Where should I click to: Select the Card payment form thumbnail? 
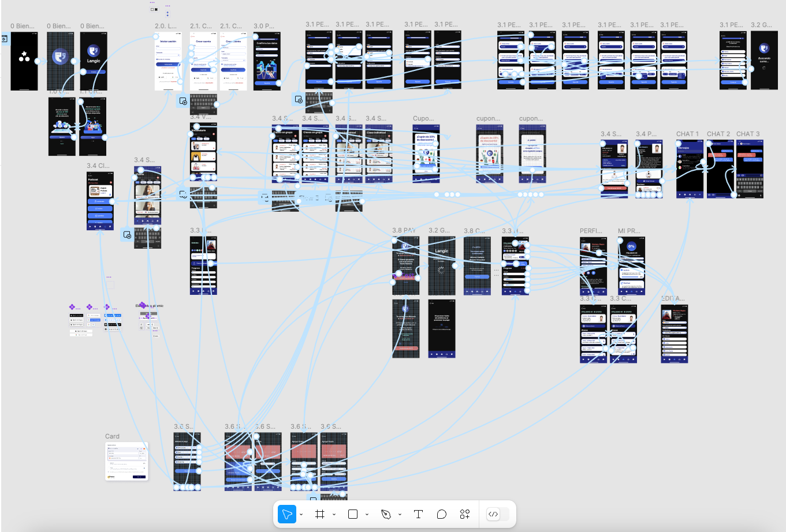click(126, 461)
